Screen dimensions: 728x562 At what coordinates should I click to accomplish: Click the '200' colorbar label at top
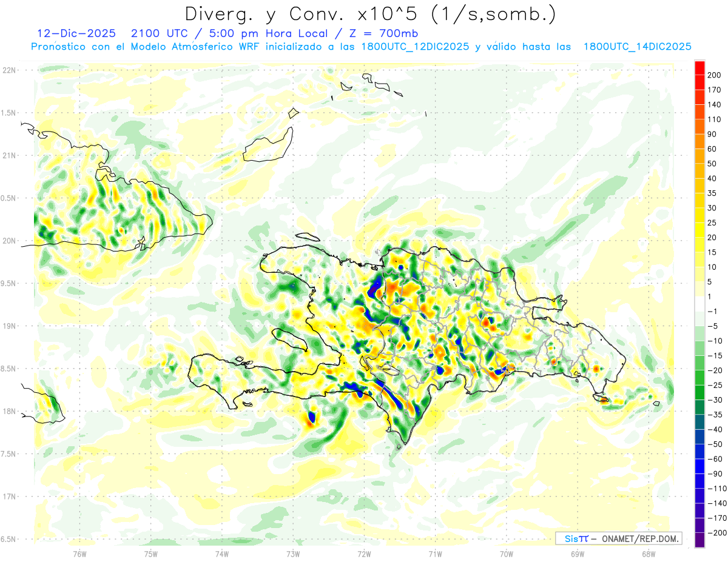[715, 75]
